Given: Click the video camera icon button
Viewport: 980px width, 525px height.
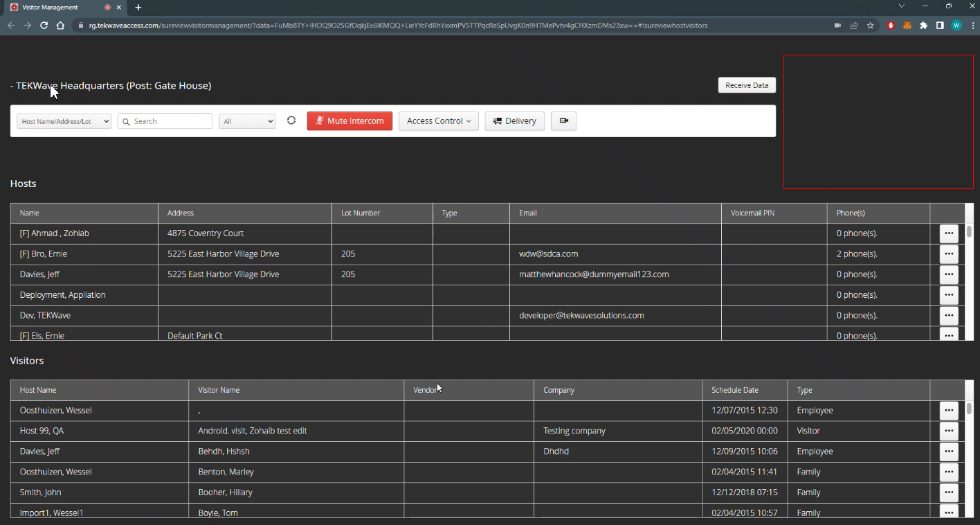Looking at the screenshot, I should (563, 121).
